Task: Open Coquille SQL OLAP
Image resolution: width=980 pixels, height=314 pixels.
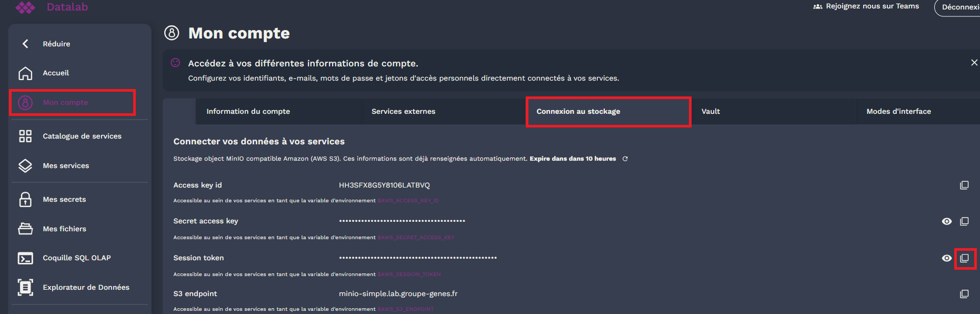Action: pos(76,258)
